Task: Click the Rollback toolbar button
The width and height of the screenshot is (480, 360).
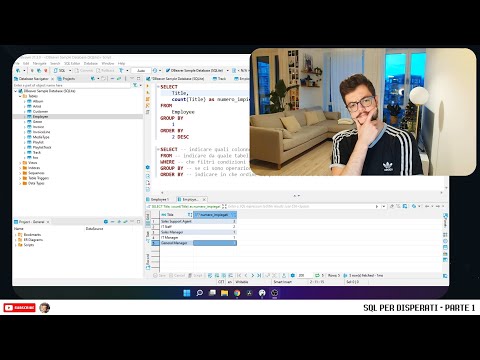Action: [x=105, y=71]
